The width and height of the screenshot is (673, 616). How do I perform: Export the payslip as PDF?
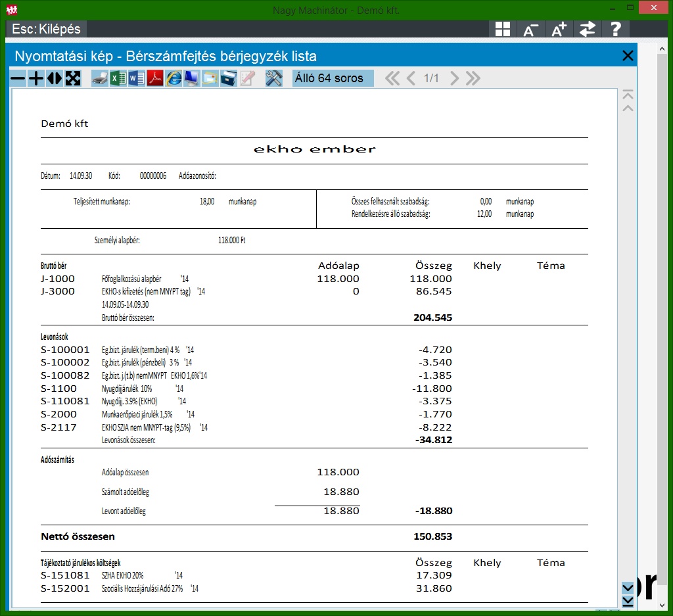point(155,78)
